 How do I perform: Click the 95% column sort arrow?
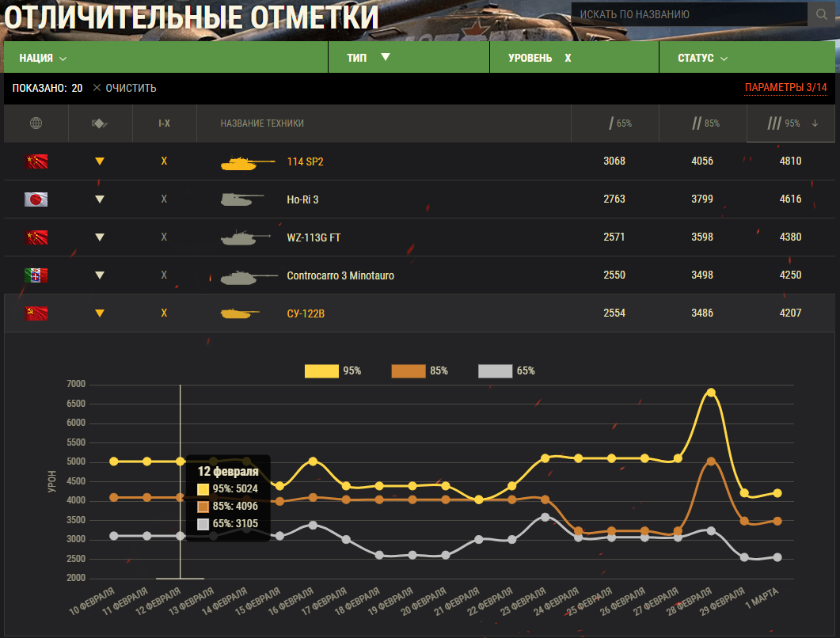click(x=815, y=123)
